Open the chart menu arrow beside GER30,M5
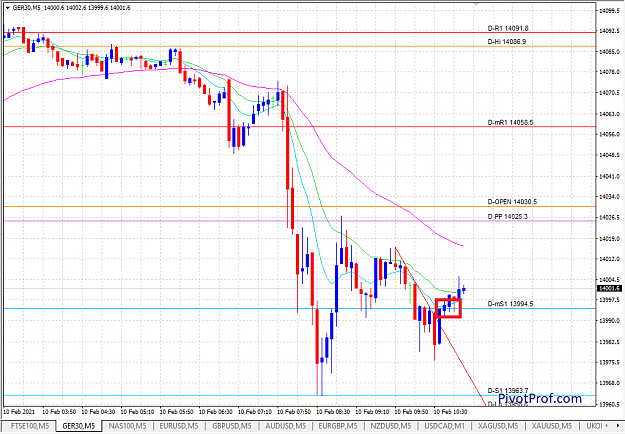 point(8,8)
